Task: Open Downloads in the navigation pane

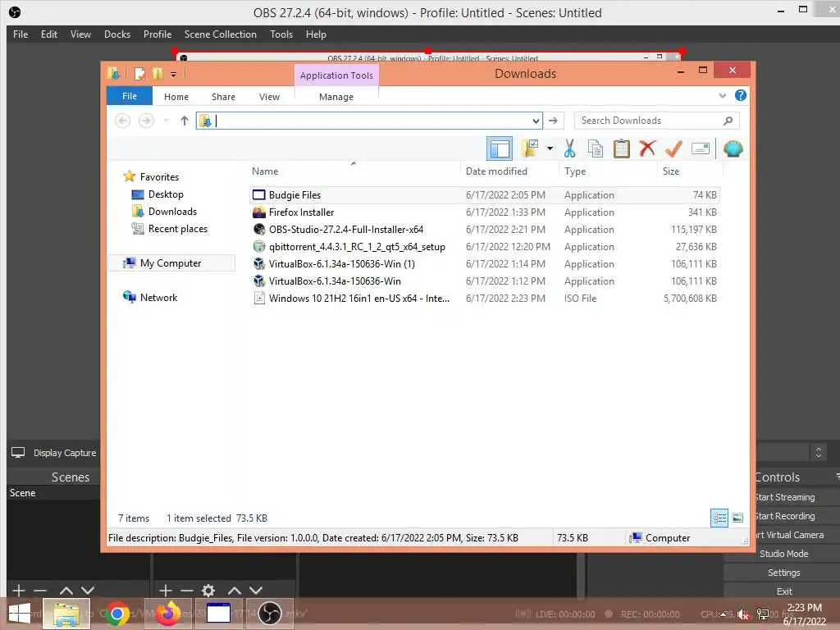Action: coord(172,211)
